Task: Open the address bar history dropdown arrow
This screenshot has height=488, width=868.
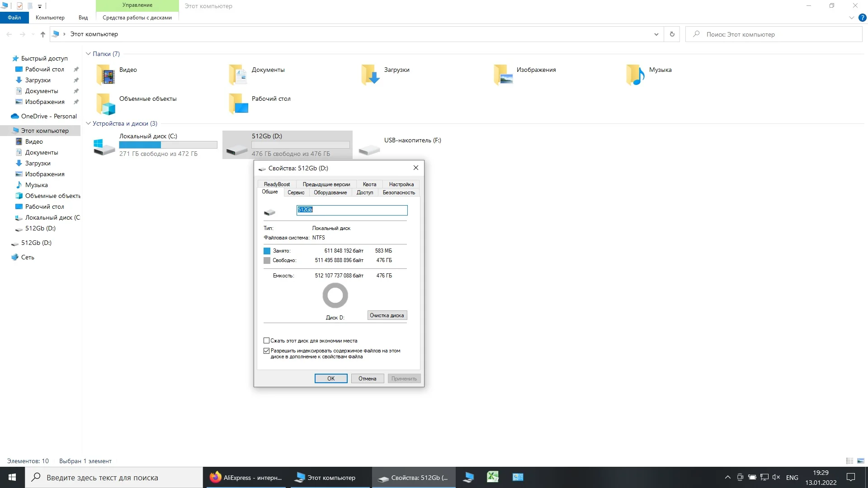Action: pyautogui.click(x=656, y=34)
